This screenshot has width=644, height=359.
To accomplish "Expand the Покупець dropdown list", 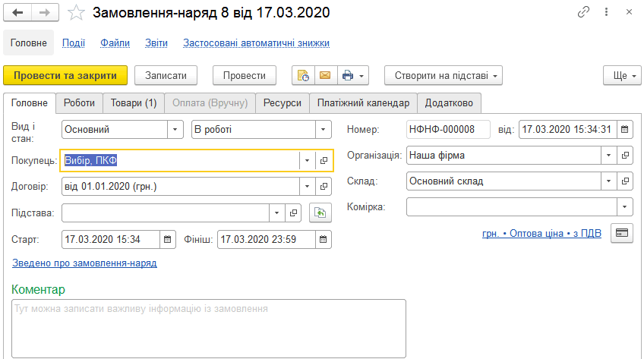I will (x=308, y=160).
